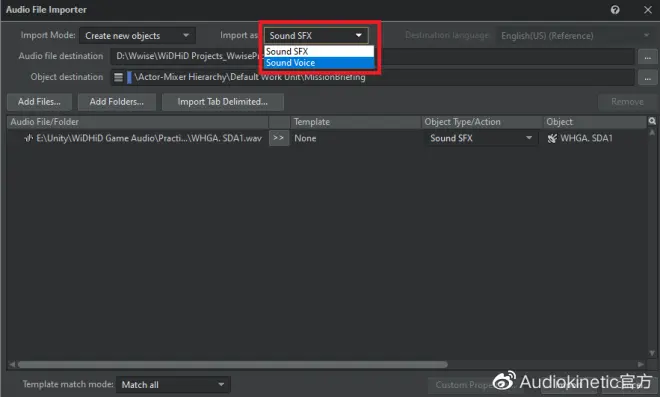Click the vertical scrollbar up arrow
The width and height of the screenshot is (660, 397).
click(652, 133)
